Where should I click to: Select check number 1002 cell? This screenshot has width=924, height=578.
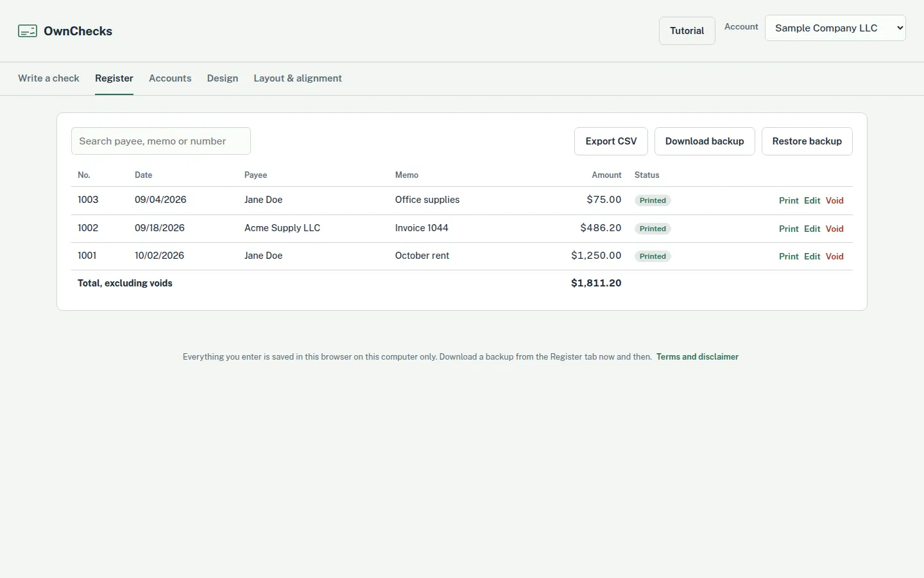point(88,228)
